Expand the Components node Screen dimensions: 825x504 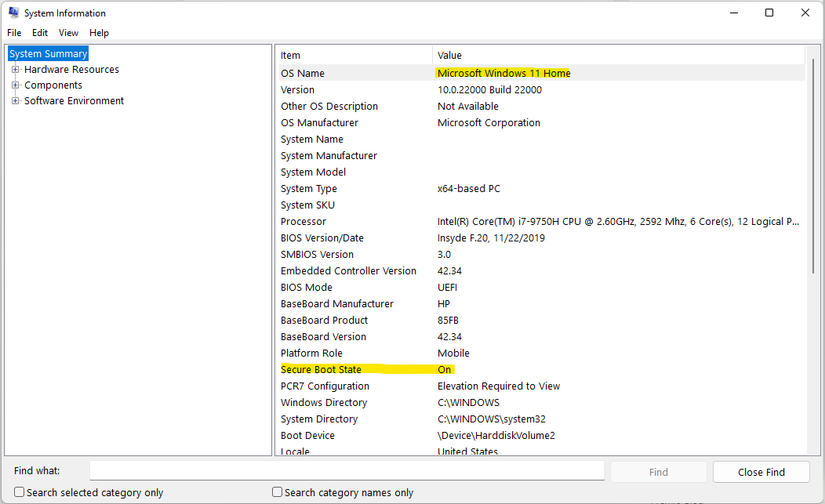(x=15, y=85)
